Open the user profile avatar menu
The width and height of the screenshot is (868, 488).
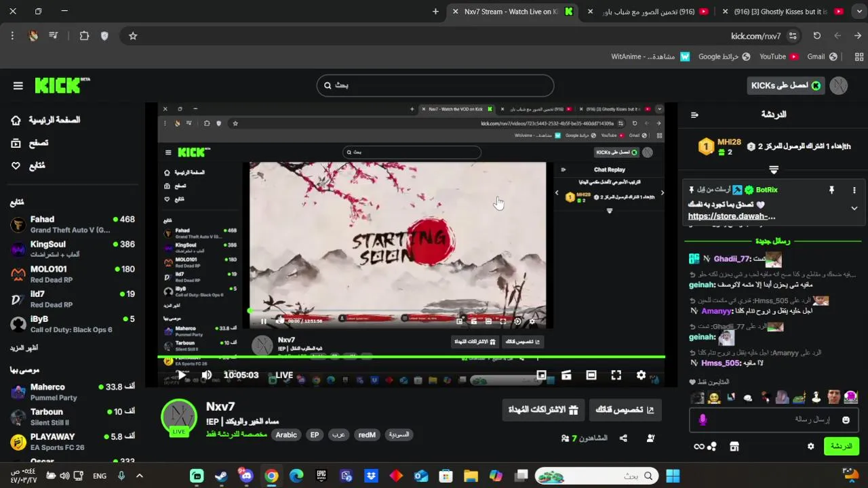point(839,85)
